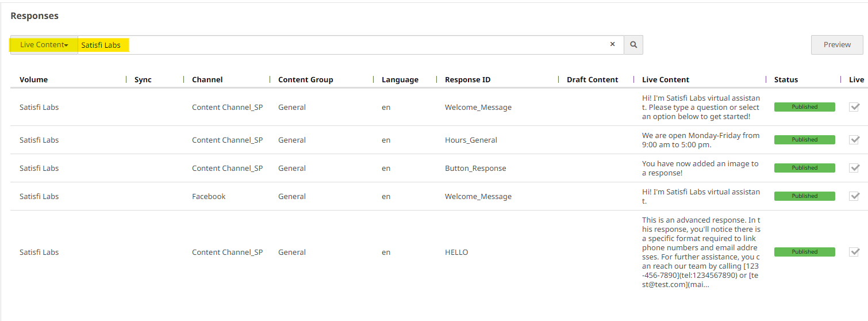Open the Live Content filter dropdown

[x=44, y=45]
